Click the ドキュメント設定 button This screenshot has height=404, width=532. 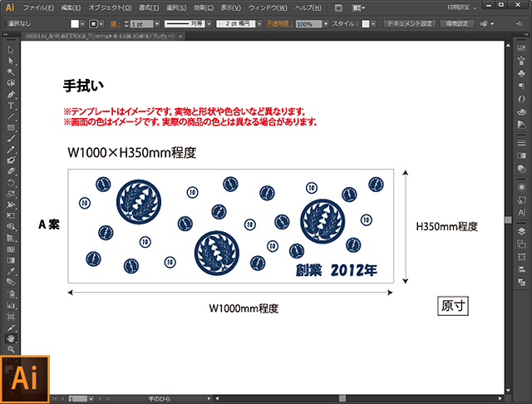(410, 25)
